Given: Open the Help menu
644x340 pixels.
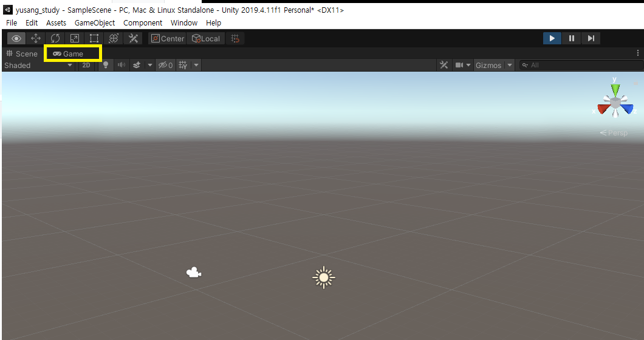Looking at the screenshot, I should [x=214, y=23].
